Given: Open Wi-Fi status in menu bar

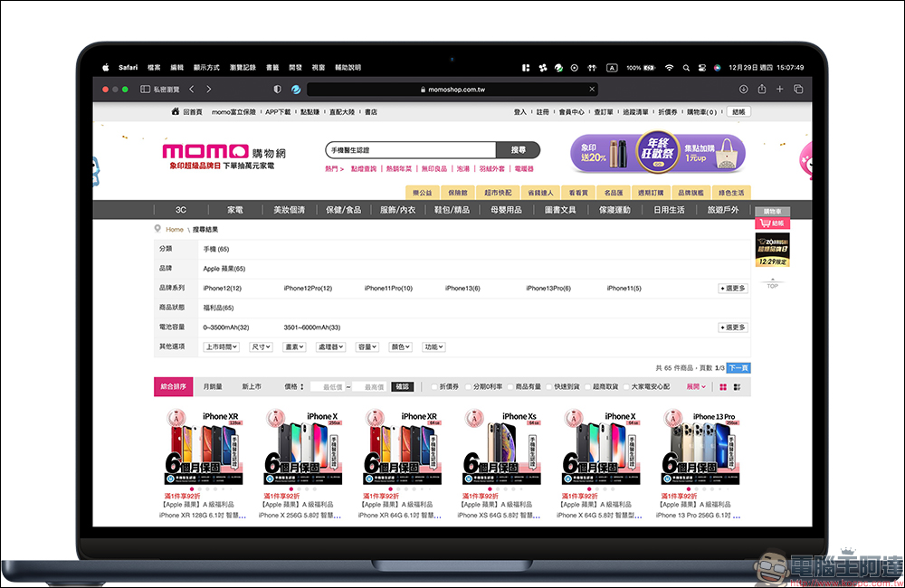Looking at the screenshot, I should coord(669,68).
